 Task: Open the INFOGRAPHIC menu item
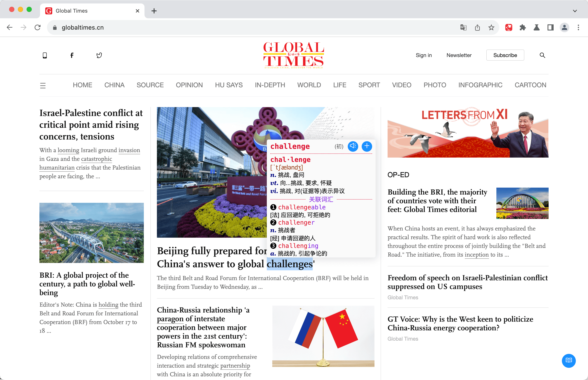[x=480, y=85]
